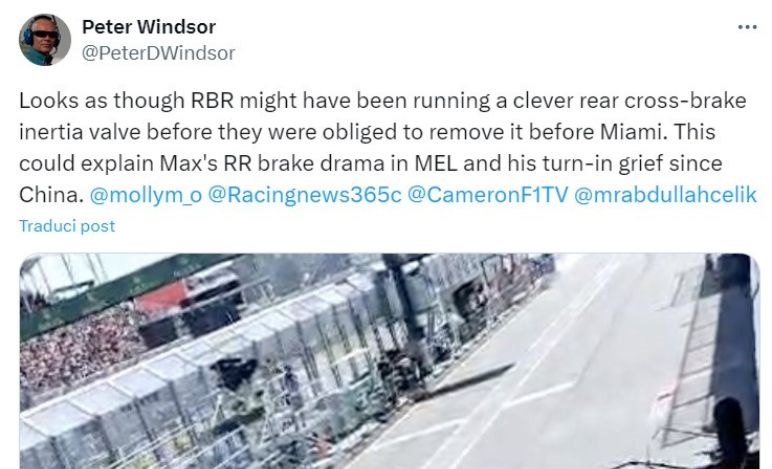Open the @mrabdullahcelik mention
Screen dimensions: 772x469
click(x=665, y=195)
